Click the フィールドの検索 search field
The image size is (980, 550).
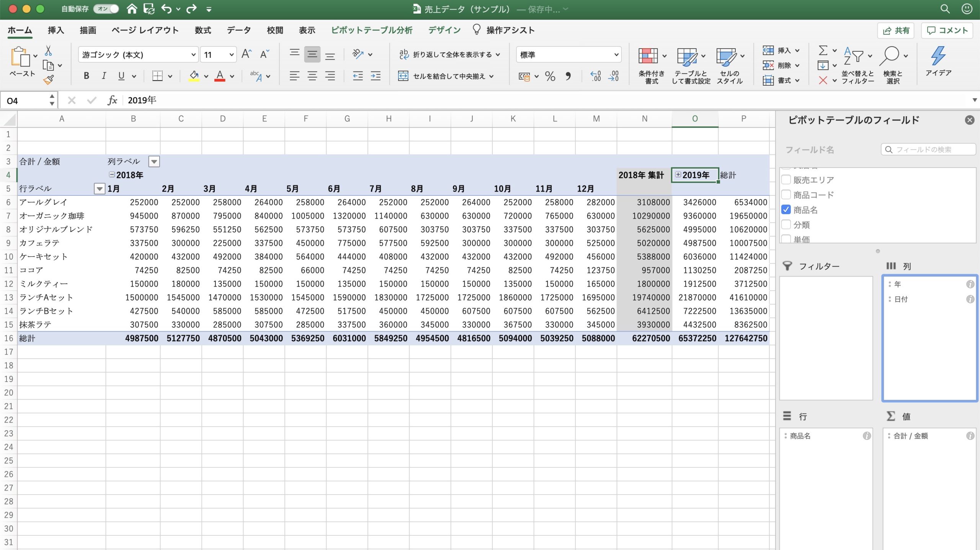tap(928, 150)
